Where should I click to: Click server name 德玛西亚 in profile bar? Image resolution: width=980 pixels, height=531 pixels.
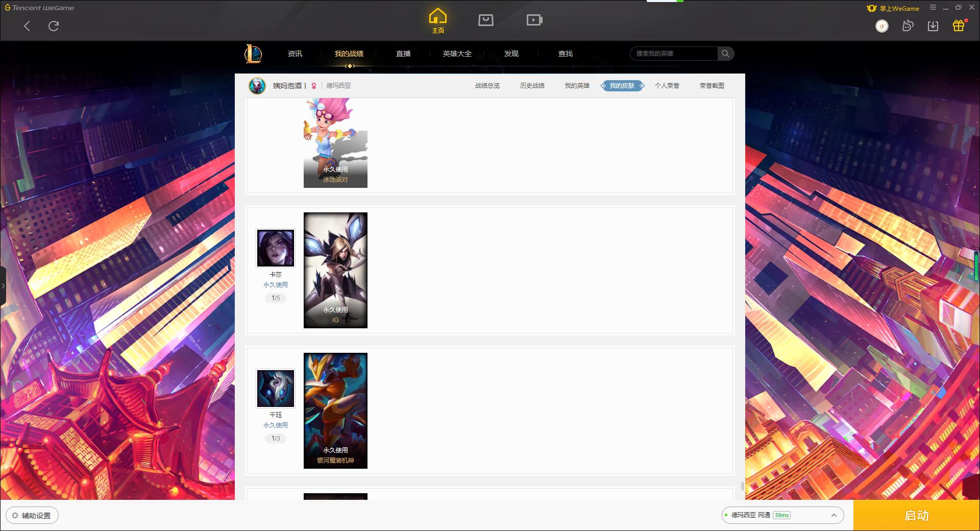click(338, 86)
